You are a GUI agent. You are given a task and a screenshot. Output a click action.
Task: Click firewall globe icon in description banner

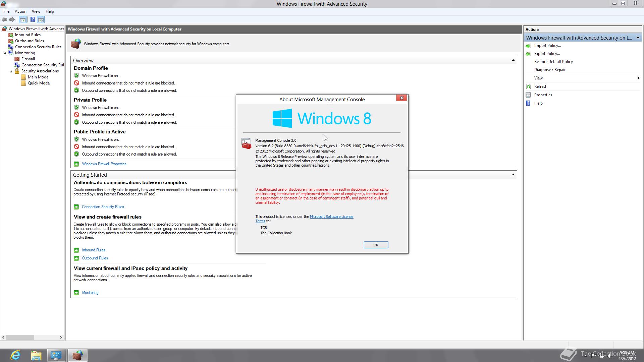[76, 44]
